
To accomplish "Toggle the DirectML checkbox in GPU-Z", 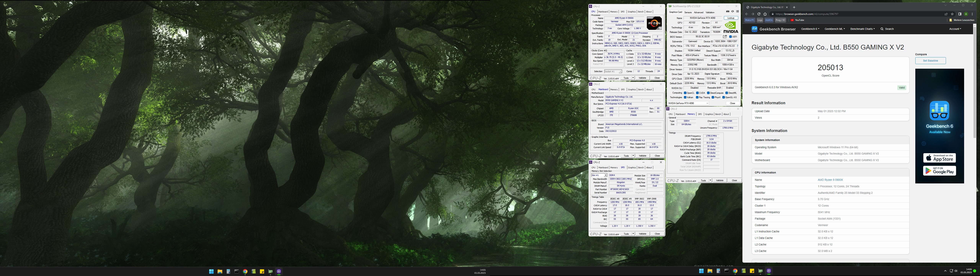I will [x=727, y=93].
